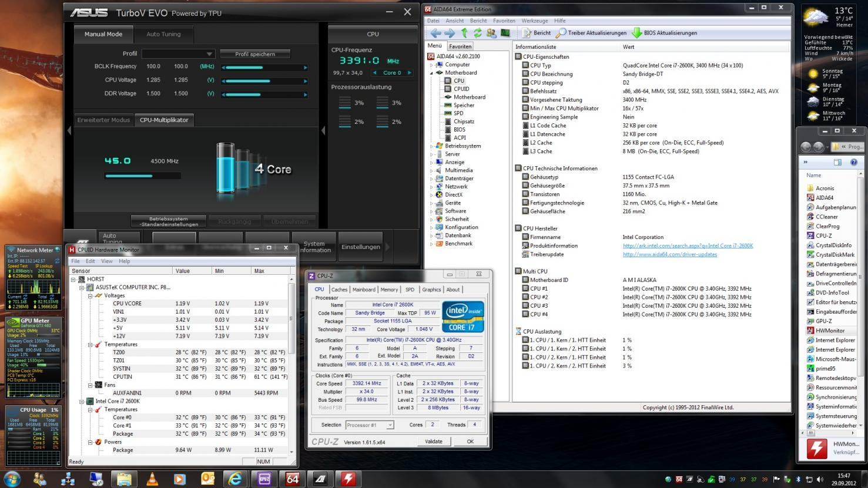This screenshot has height=488, width=868.
Task: Adjust the BCLK Frequency slider
Action: [x=264, y=67]
